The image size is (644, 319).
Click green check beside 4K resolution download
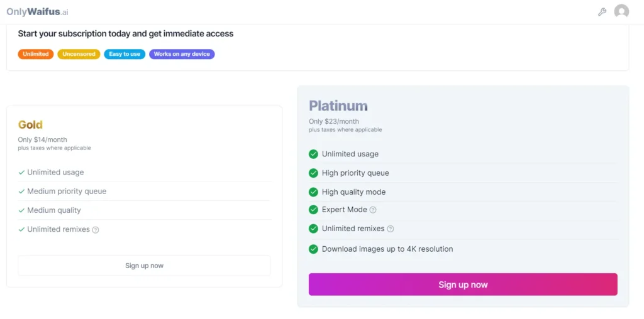[313, 249]
